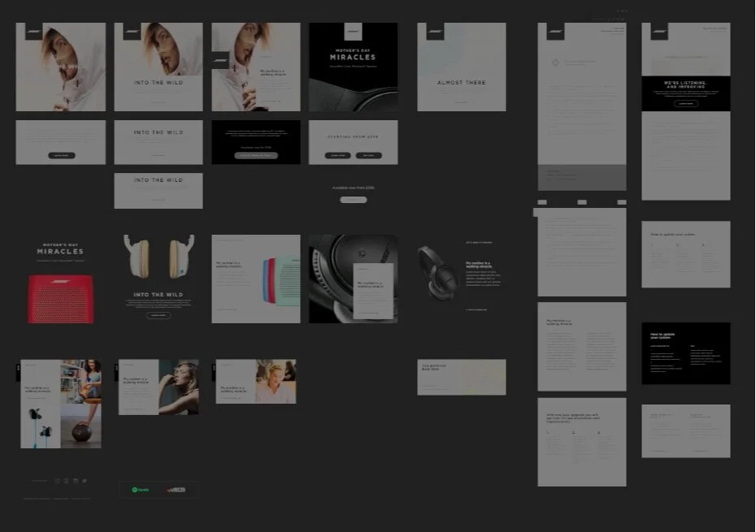Click the left SHOP button under STARTING FROM $299
756x532 pixels.
tap(337, 156)
